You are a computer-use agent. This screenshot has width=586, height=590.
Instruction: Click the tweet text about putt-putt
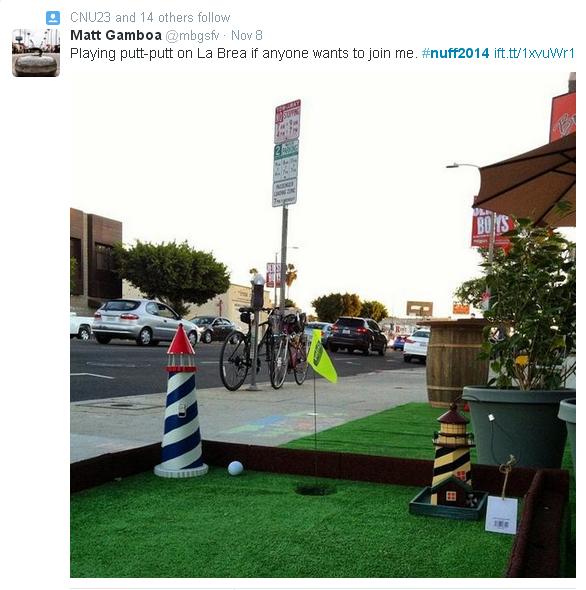point(244,53)
